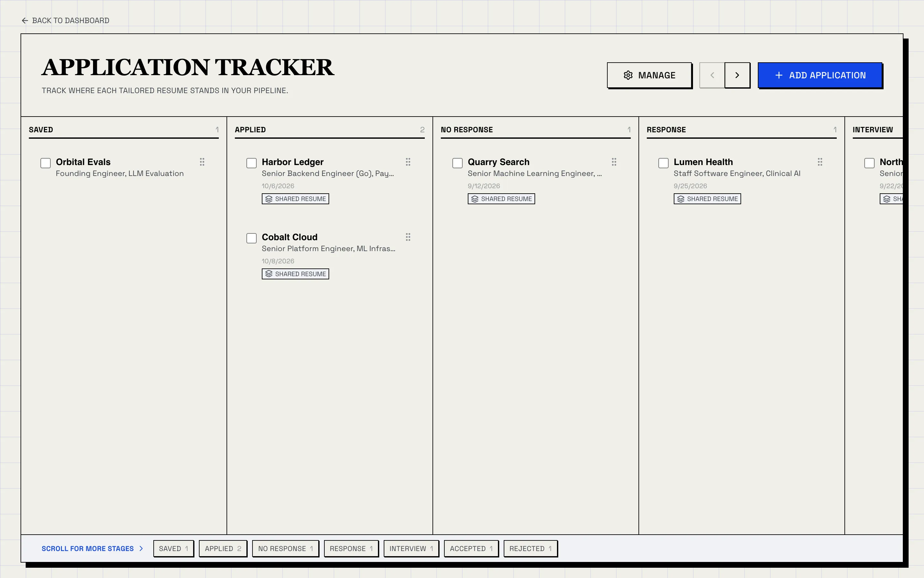The width and height of the screenshot is (924, 578).
Task: Open the Harbor Ledger application title
Action: (293, 162)
